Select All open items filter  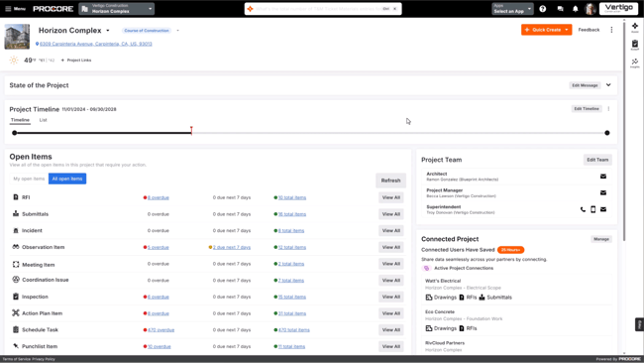67,179
